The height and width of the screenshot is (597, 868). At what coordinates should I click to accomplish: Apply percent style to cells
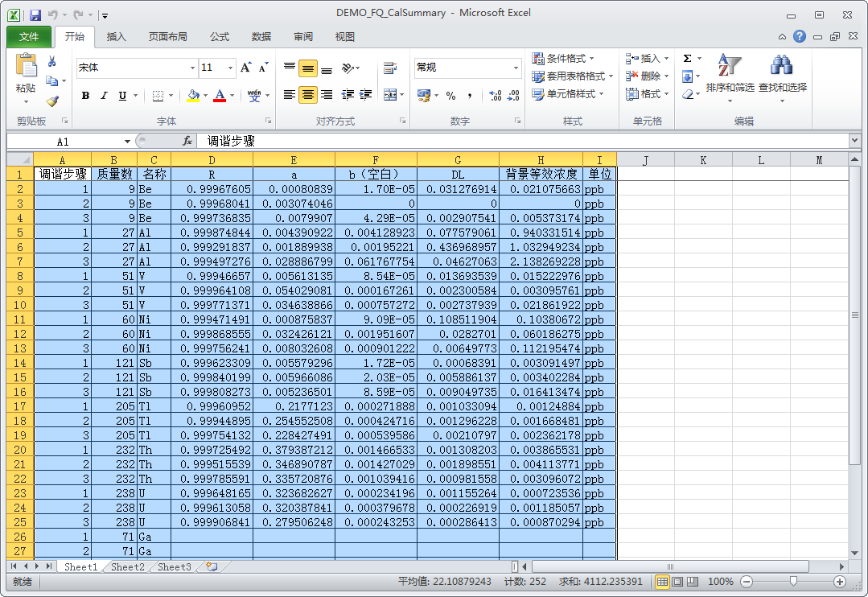point(450,96)
